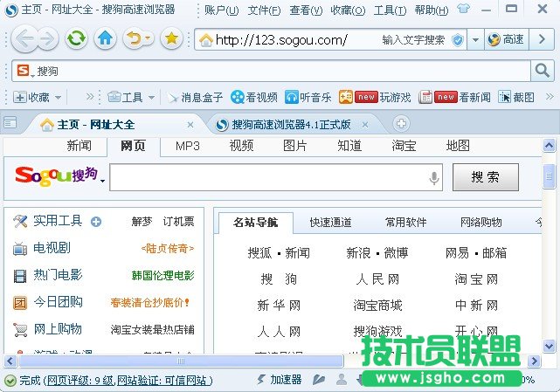Screen dimensions: 560x392
Task: Click the star favorites icon in navigation bar
Action: click(x=171, y=38)
